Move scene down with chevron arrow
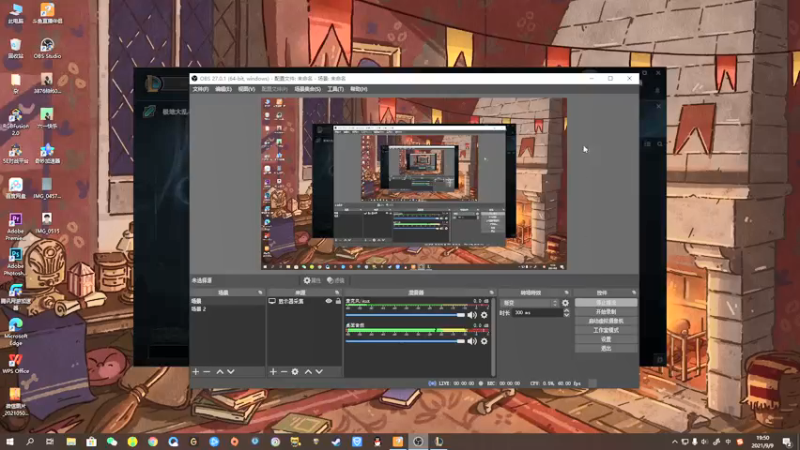 pyautogui.click(x=231, y=372)
